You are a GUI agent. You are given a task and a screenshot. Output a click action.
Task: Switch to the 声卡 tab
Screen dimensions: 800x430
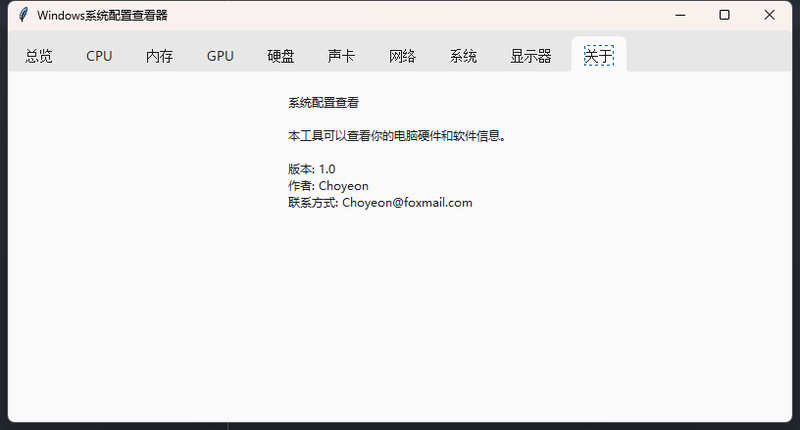pos(341,56)
